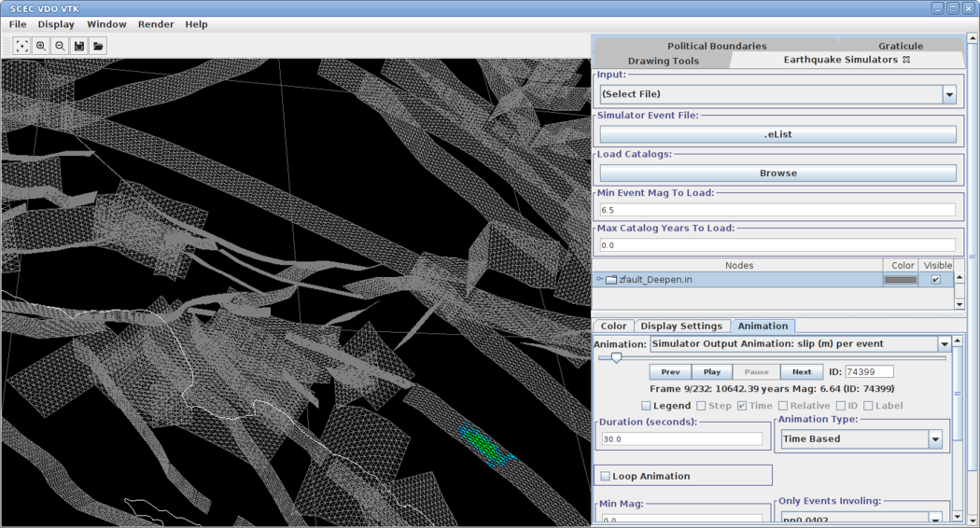Click the gray color swatch for zfault_Deepen.in
980x528 pixels.
901,280
